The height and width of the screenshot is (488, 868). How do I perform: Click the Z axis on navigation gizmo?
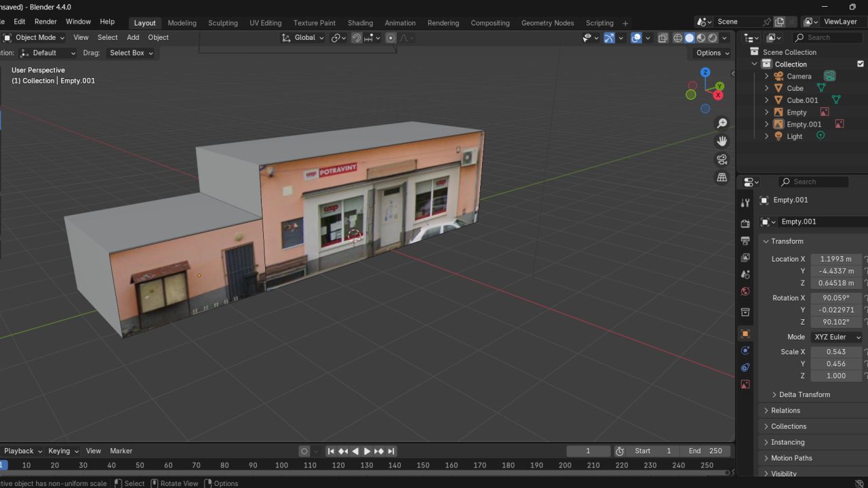(x=705, y=72)
